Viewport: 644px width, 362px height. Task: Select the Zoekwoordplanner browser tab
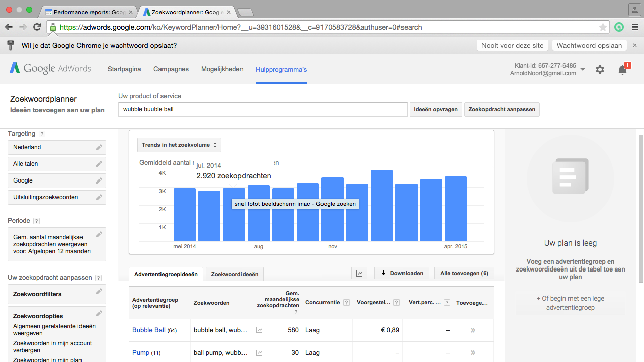(187, 12)
